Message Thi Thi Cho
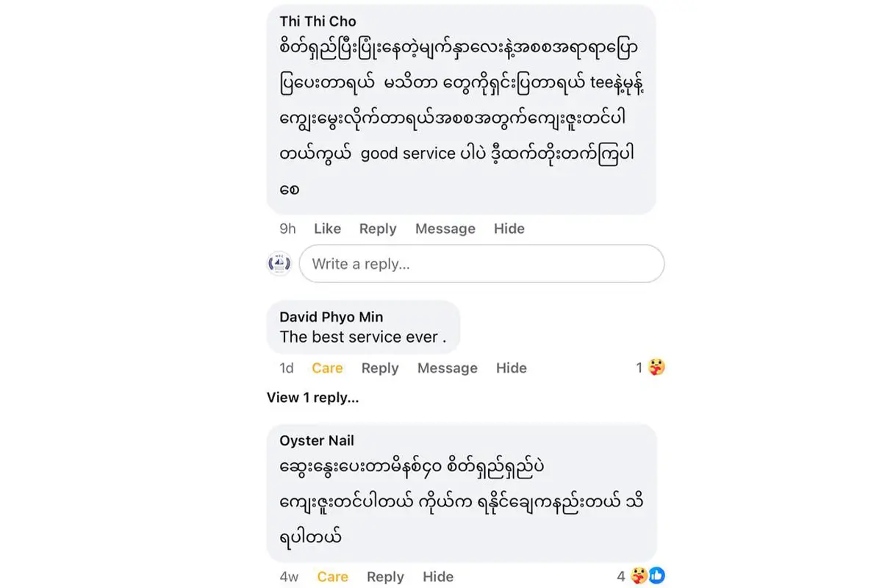The width and height of the screenshot is (882, 588). pos(445,229)
